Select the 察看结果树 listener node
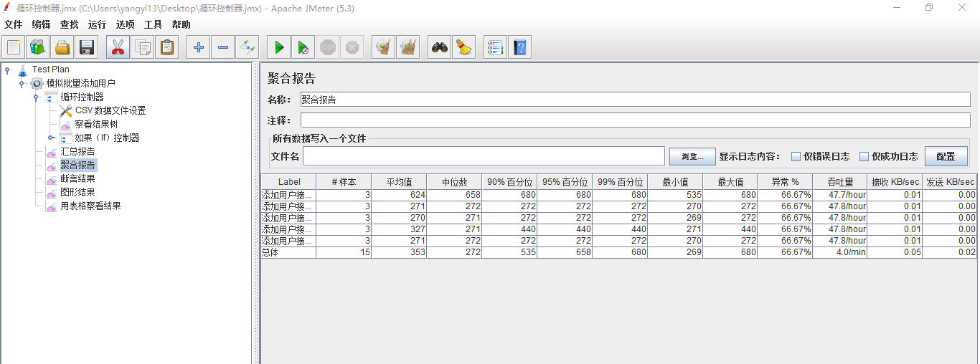Screen dimensions: 980x364 point(95,124)
